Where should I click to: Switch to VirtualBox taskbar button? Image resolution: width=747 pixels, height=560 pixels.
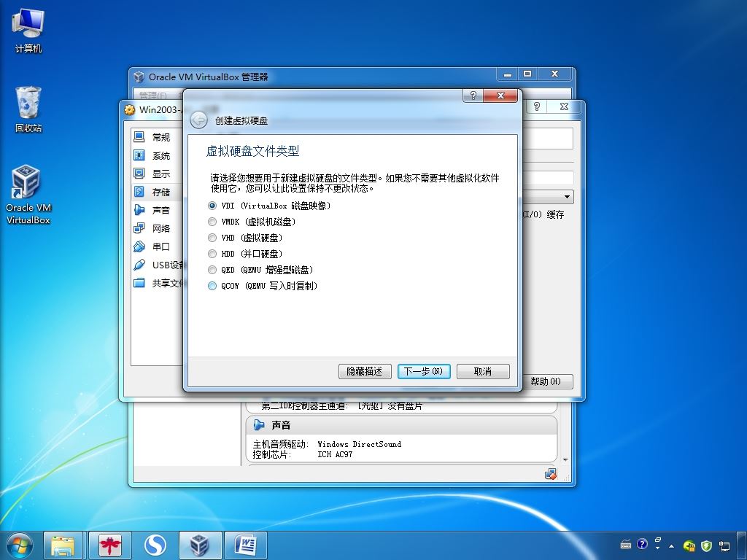pyautogui.click(x=200, y=545)
